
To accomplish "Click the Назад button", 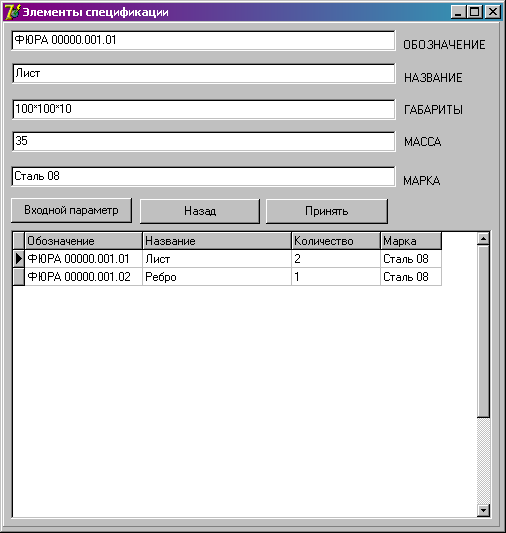I will coord(200,211).
